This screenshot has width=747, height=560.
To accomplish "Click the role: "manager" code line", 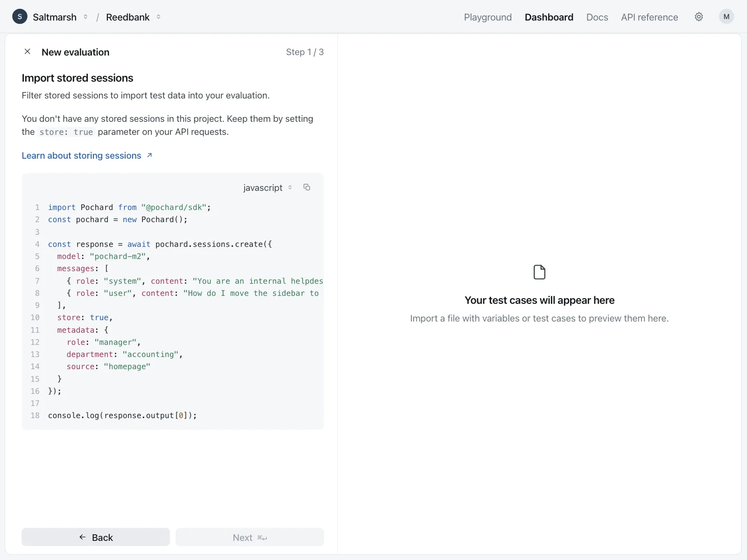I will 104,342.
